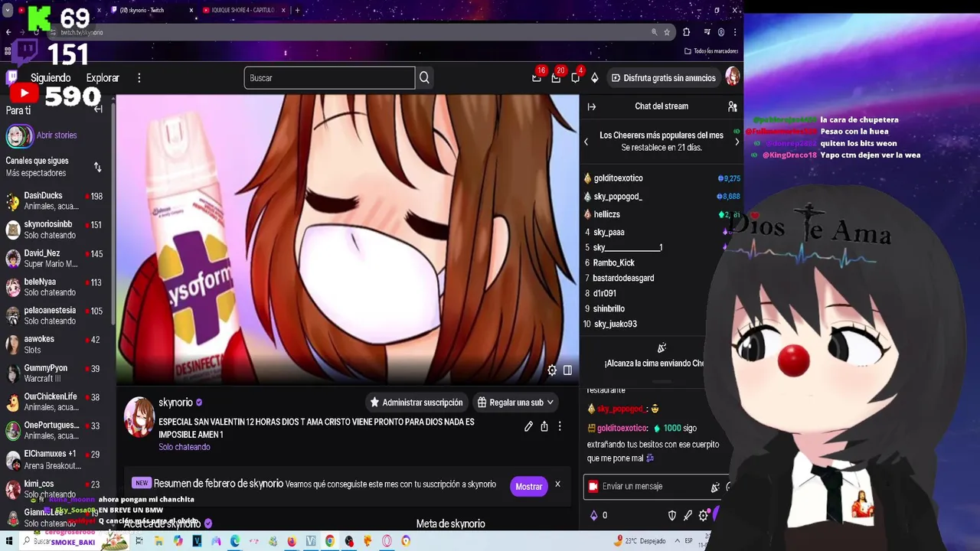Collapse the stream chat panel
Screen dimensions: 980x551
592,106
